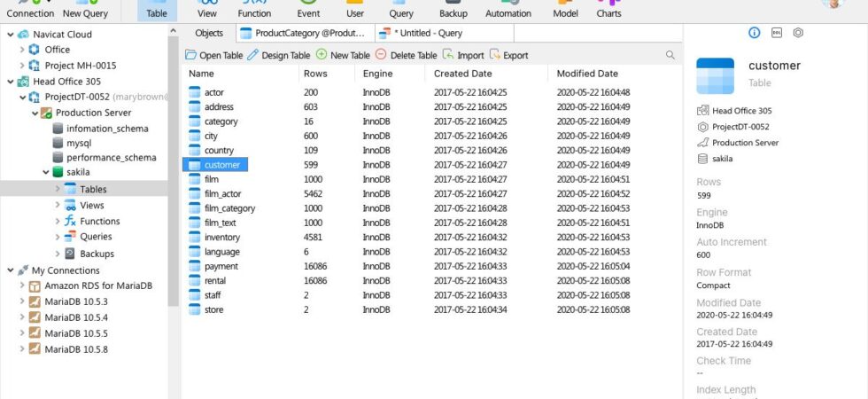Expand the Views tree node
Image resolution: width=868 pixels, height=399 pixels.
point(58,205)
